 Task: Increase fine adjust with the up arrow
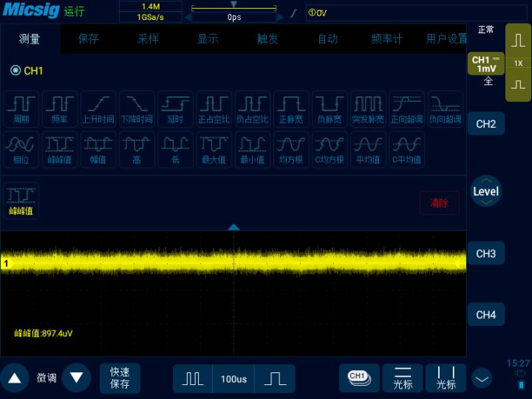[15, 378]
